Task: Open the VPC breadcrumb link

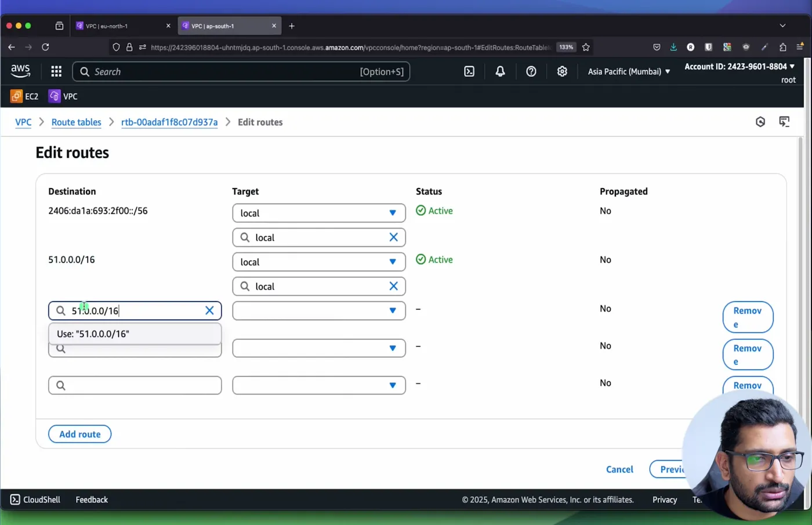Action: click(23, 122)
